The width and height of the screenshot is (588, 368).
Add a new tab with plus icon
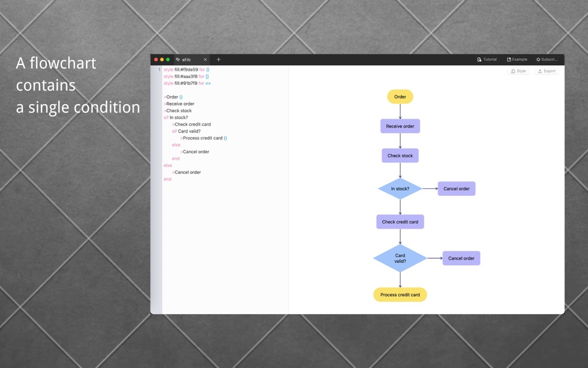click(218, 59)
